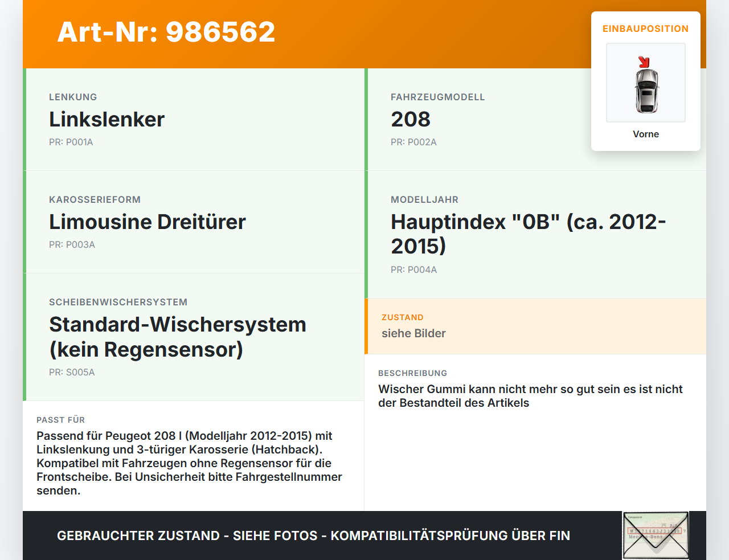Image resolution: width=729 pixels, height=560 pixels.
Task: Click the Beschreibung text about Wischer Gummi
Action: pos(530,396)
